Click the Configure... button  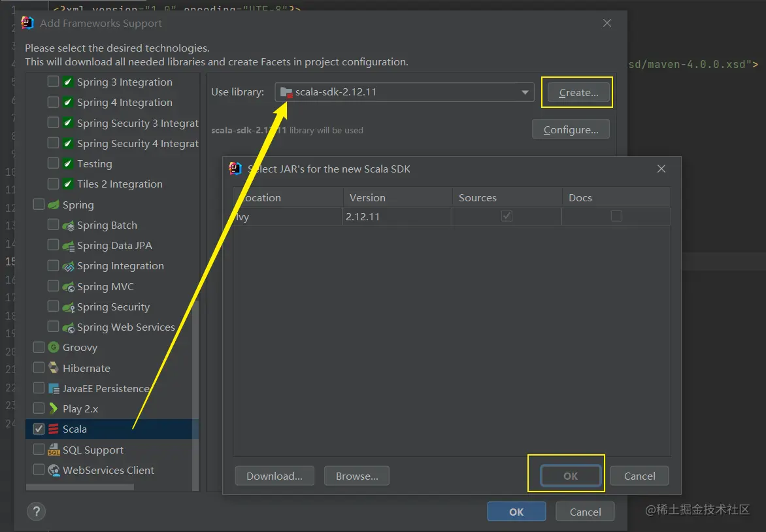pyautogui.click(x=571, y=129)
